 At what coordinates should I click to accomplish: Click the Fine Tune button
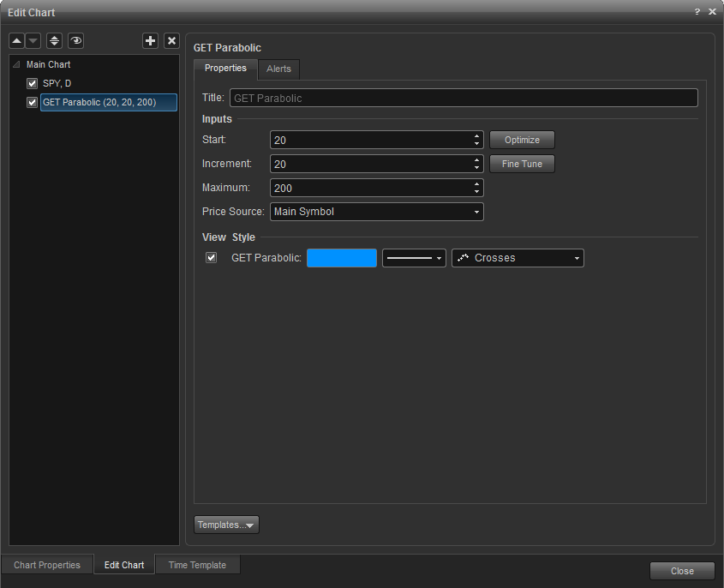(522, 164)
